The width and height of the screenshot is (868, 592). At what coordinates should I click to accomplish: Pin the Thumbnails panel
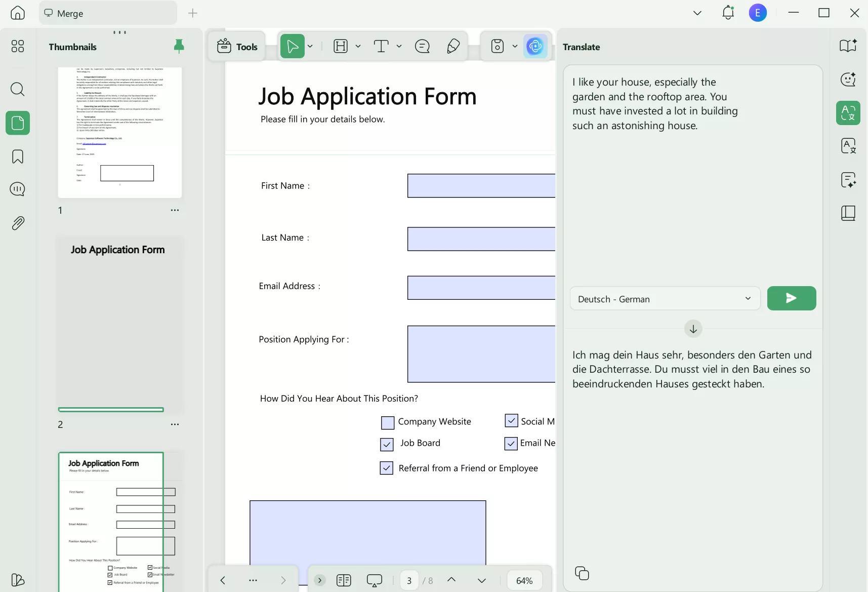click(x=179, y=46)
